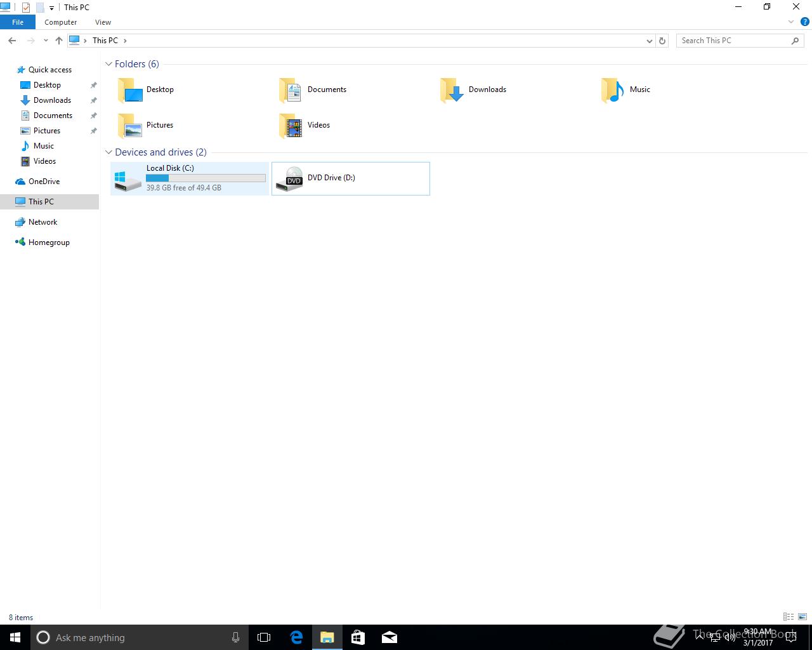The width and height of the screenshot is (812, 650).
Task: Open Customize Quick Access Toolbar dropdown
Action: [51, 8]
